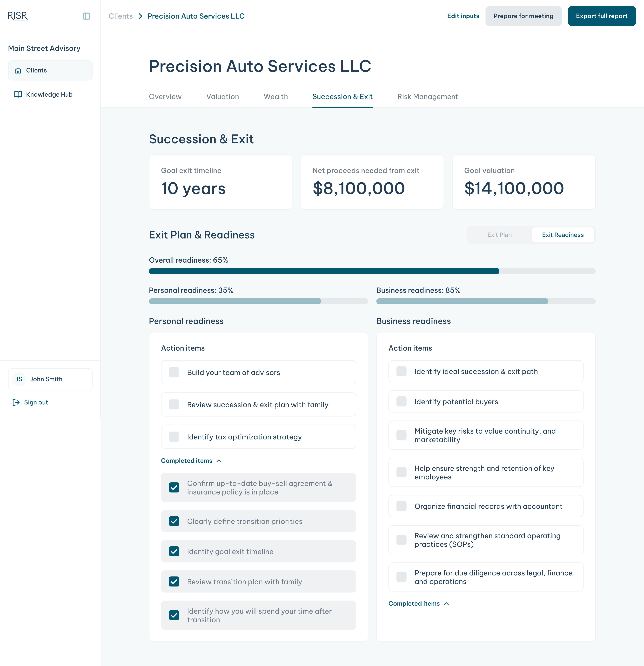Check Build your team of advisors
The width and height of the screenshot is (644, 666).
point(174,372)
